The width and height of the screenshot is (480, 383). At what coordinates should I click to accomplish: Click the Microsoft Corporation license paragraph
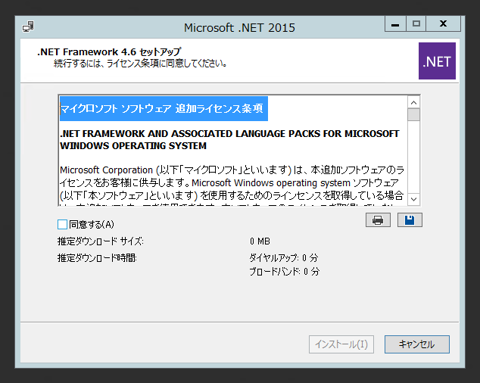click(x=232, y=185)
